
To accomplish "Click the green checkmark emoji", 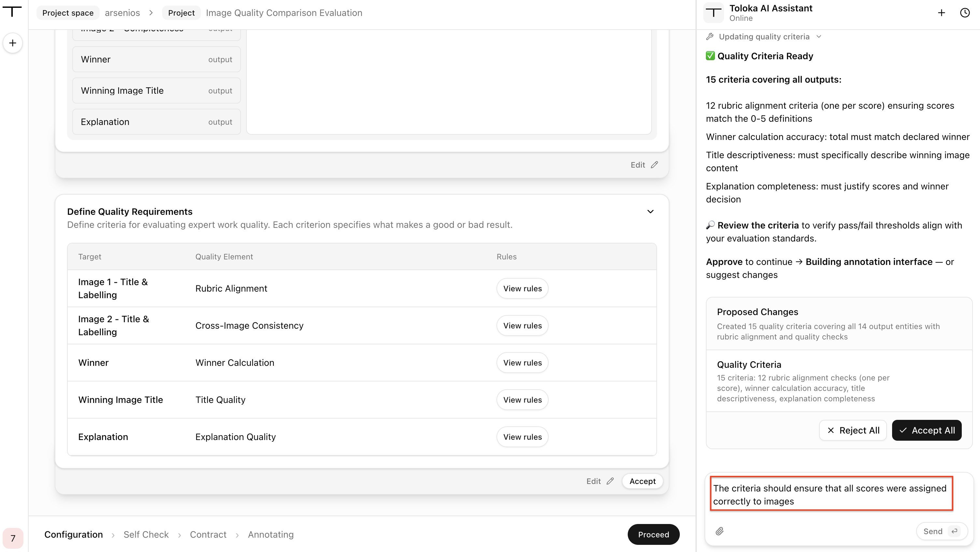I will 710,56.
